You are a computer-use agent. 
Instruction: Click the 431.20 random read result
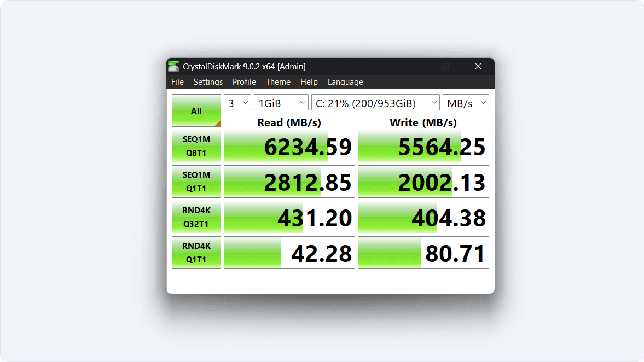289,217
